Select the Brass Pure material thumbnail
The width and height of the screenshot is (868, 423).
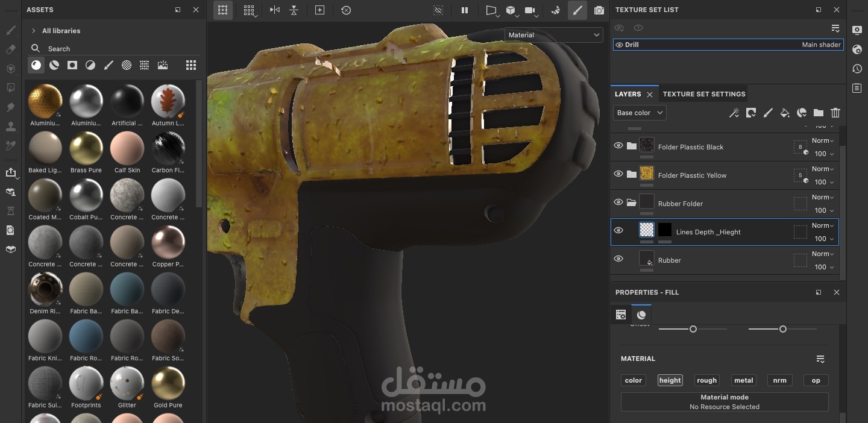point(86,148)
